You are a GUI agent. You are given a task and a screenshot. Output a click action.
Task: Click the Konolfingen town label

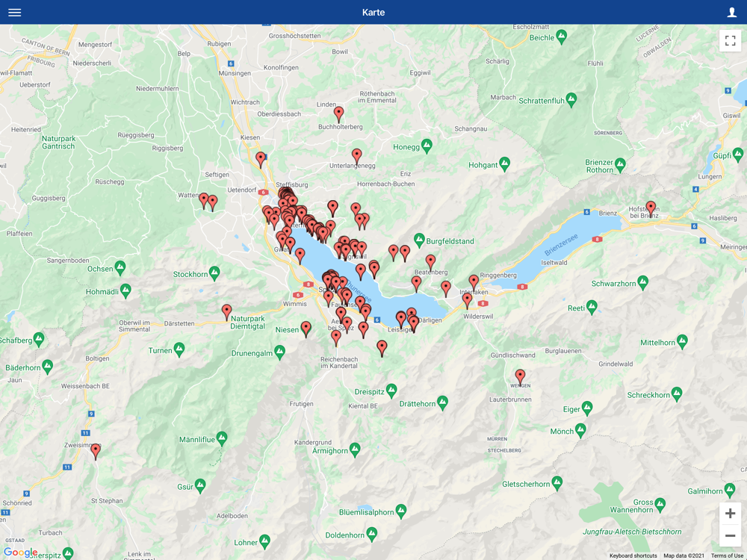coord(281,68)
